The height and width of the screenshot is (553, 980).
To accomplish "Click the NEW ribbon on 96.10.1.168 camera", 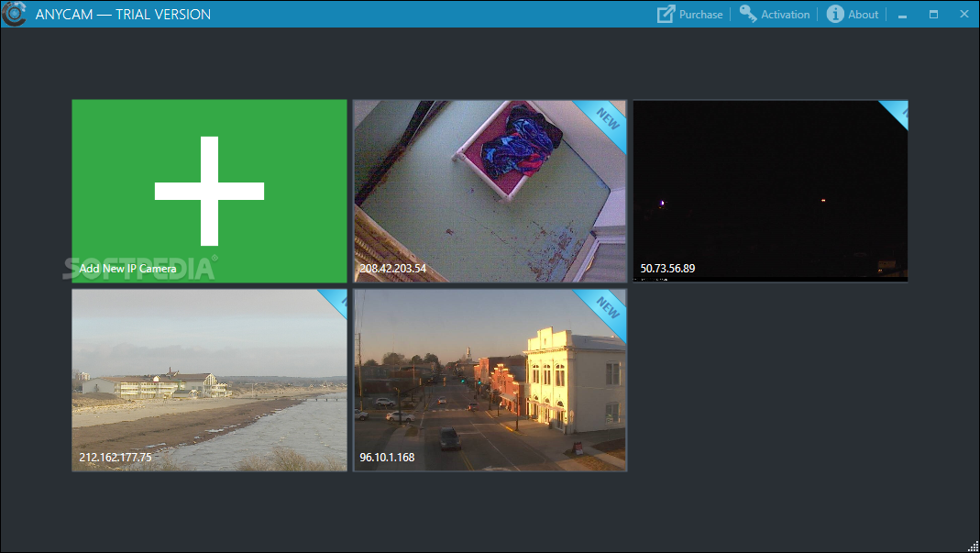I will [x=606, y=309].
